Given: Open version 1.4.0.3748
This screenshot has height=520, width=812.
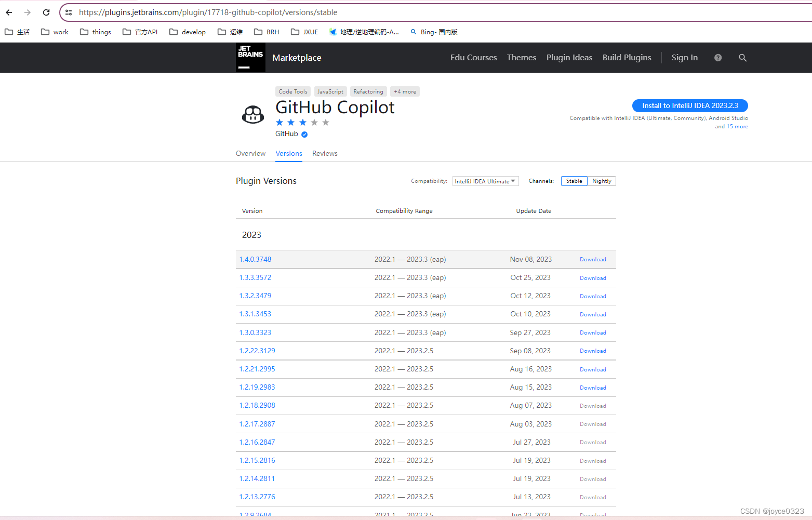Looking at the screenshot, I should 255,259.
